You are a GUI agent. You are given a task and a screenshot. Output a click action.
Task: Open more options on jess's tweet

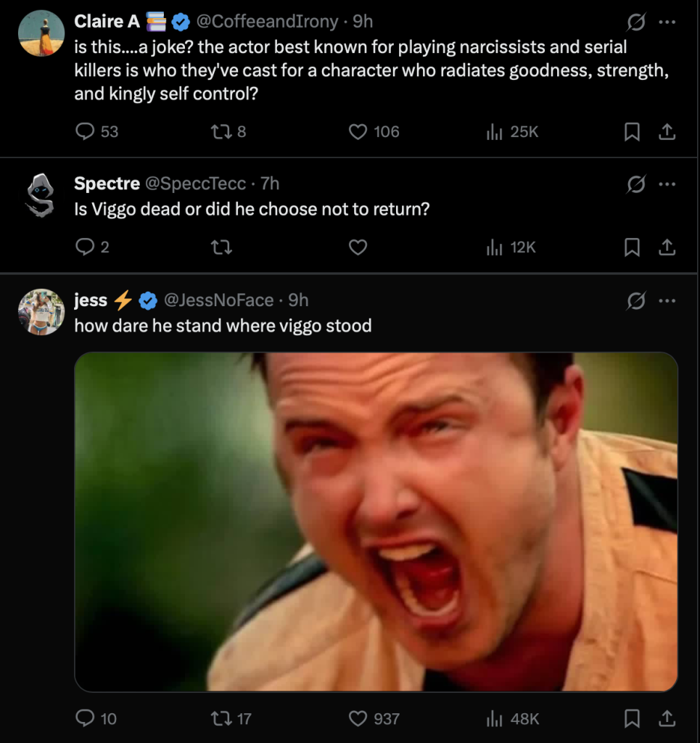pyautogui.click(x=667, y=300)
